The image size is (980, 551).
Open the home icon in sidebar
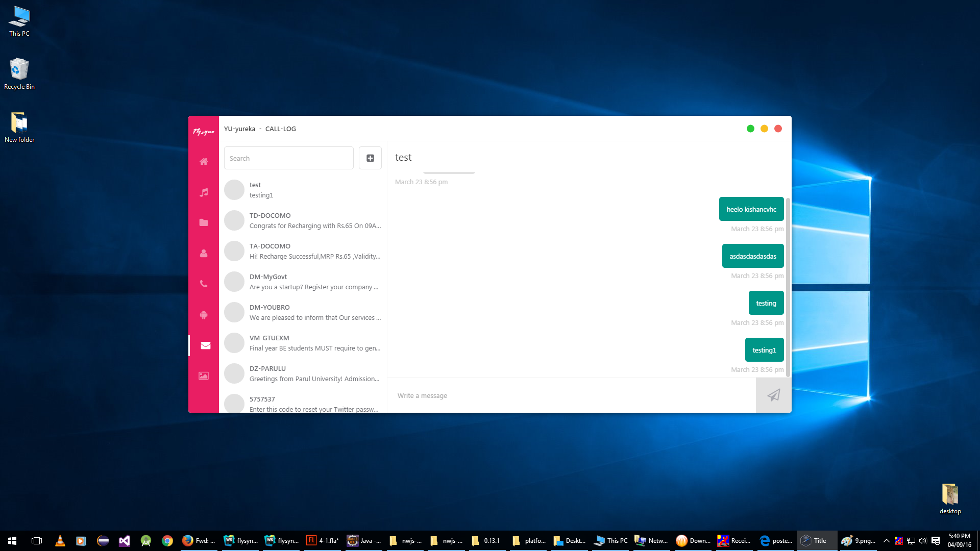(x=204, y=162)
